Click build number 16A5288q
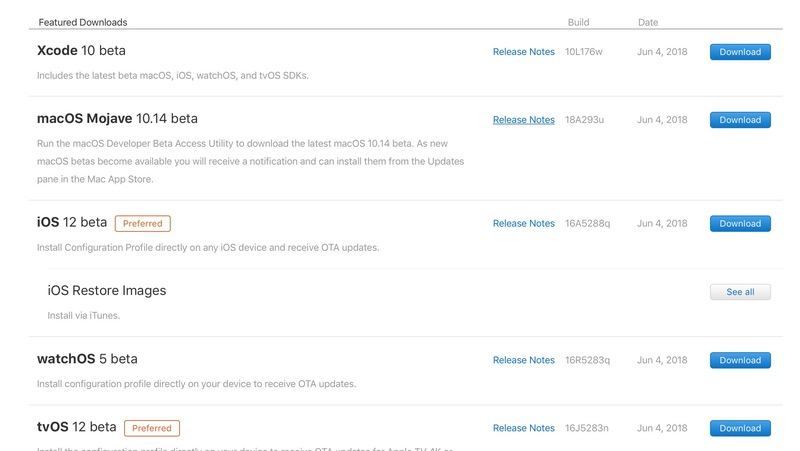The height and width of the screenshot is (451, 800). 587,223
